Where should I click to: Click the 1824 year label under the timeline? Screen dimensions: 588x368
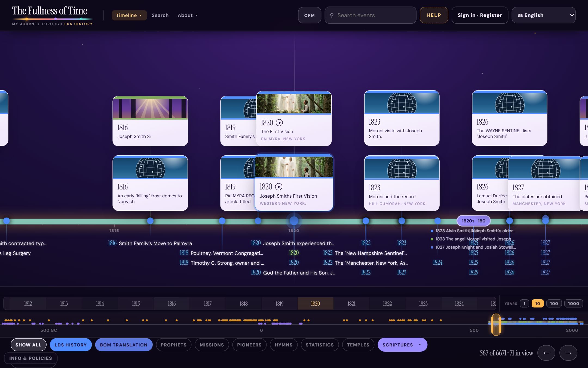tap(437, 263)
